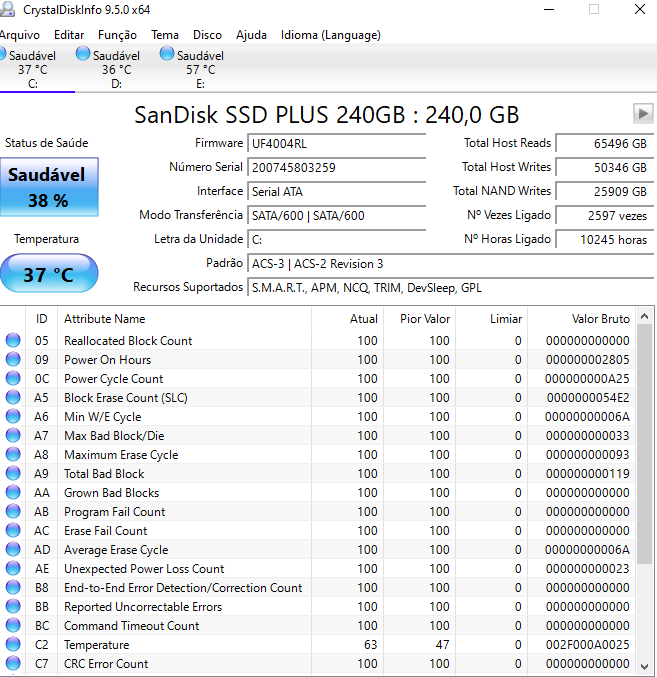The image size is (657, 677).
Task: Click raw value 000000000A25 for Power Cycle Count
Action: pyautogui.click(x=587, y=379)
